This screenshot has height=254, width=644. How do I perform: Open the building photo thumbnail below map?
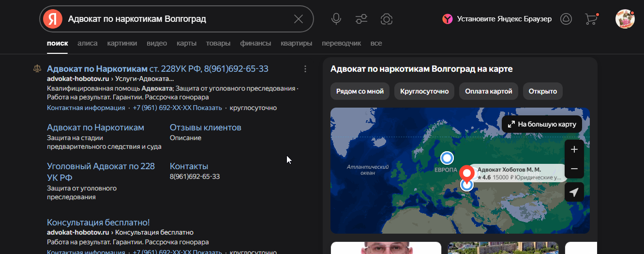point(503,248)
